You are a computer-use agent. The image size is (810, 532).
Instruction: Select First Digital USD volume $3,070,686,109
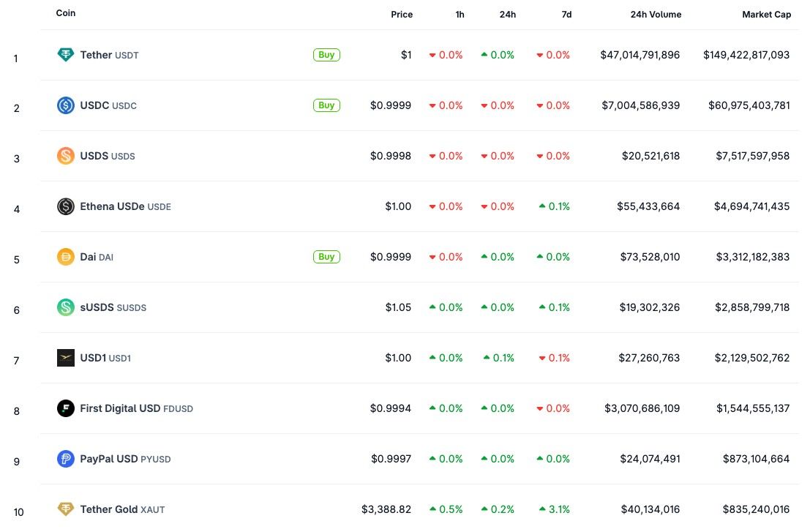[642, 408]
